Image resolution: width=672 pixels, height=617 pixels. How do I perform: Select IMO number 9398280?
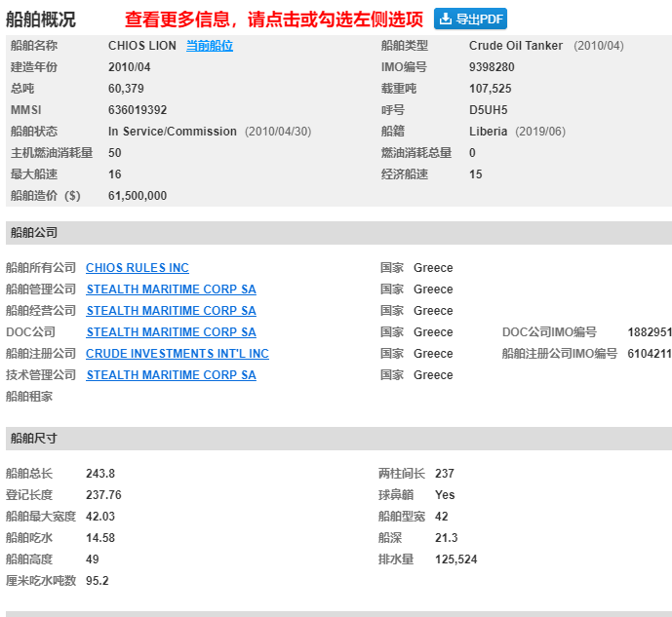pyautogui.click(x=492, y=67)
